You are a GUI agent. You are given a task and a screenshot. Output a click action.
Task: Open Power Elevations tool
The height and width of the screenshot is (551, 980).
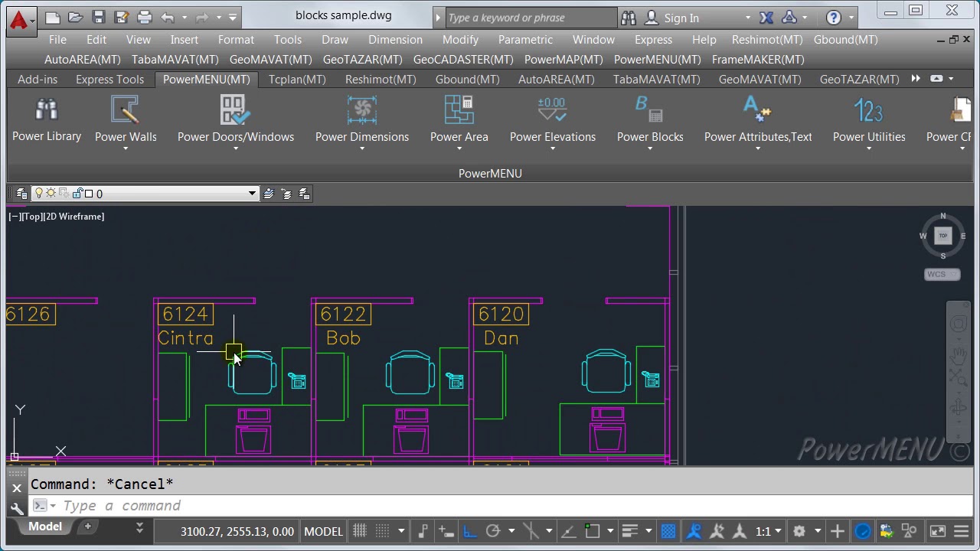click(552, 120)
